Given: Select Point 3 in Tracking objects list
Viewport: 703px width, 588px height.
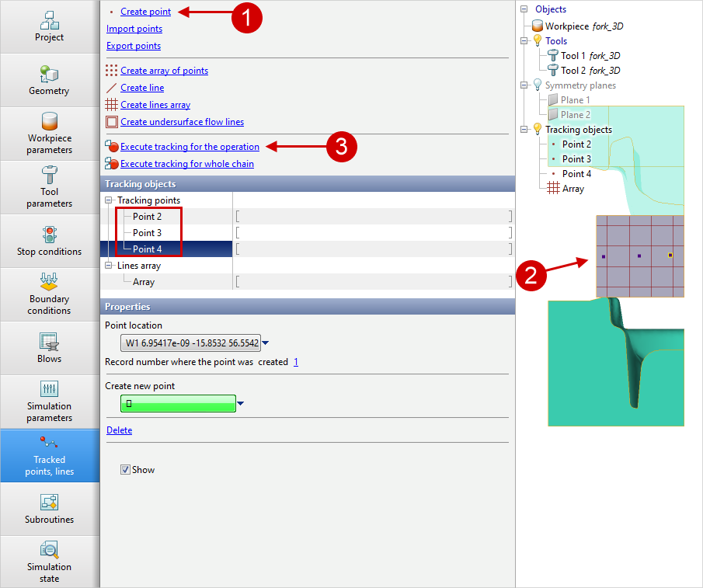Looking at the screenshot, I should point(147,233).
